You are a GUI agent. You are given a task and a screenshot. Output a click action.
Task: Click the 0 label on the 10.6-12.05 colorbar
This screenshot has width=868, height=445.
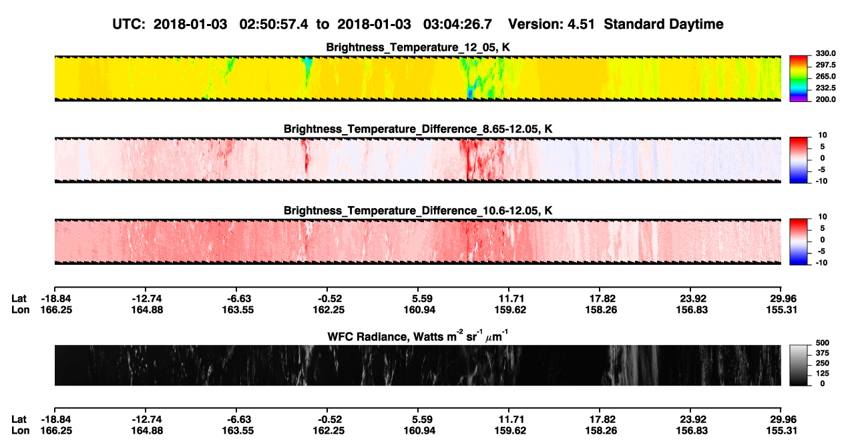tap(823, 240)
